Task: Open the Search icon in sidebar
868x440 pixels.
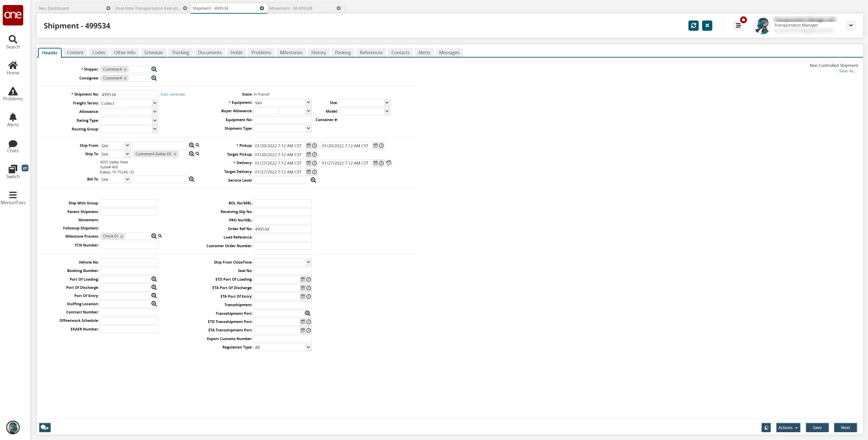Action: point(13,39)
